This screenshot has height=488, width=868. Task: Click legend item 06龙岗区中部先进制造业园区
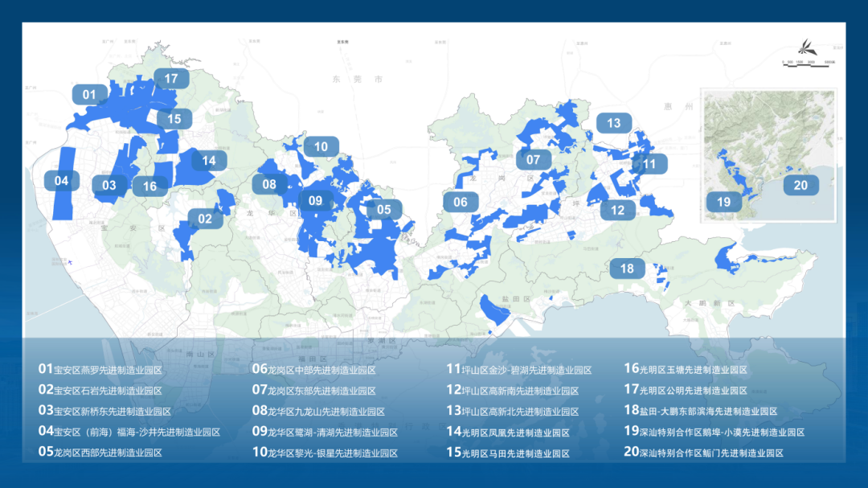click(x=314, y=370)
